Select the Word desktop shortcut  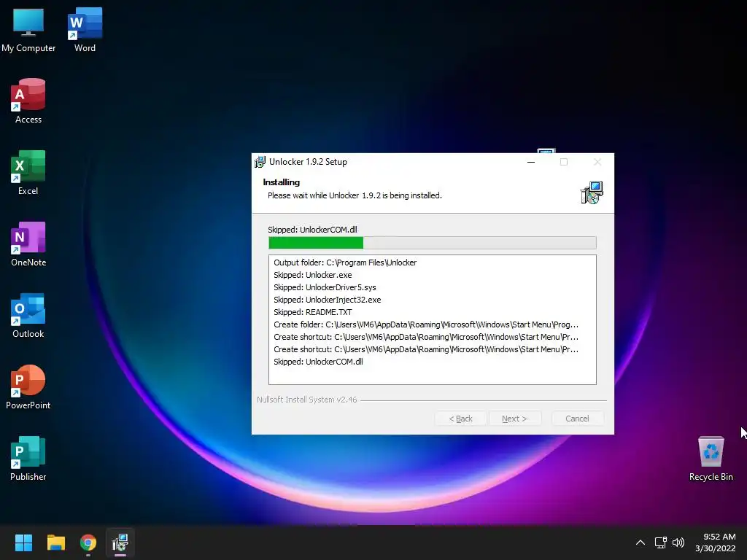click(x=85, y=29)
